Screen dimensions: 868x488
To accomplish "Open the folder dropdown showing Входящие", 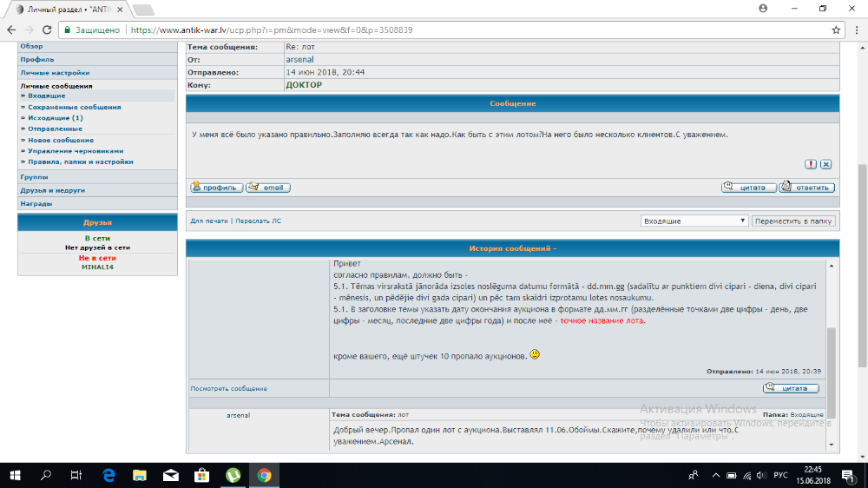I will click(x=694, y=221).
